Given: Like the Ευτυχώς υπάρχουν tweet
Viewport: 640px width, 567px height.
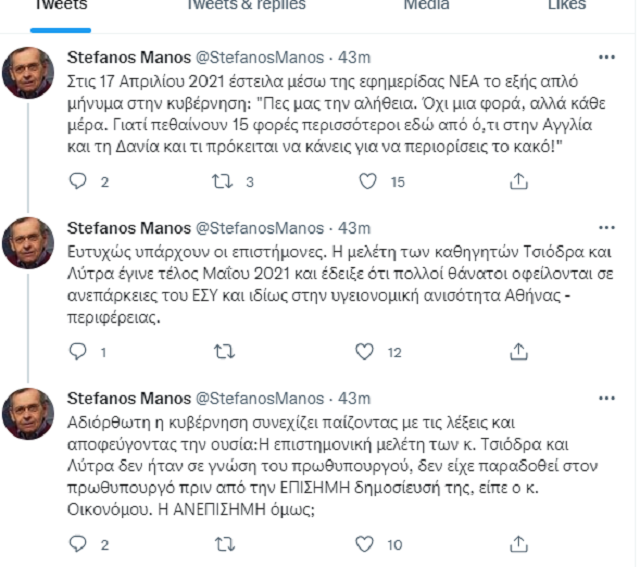Looking at the screenshot, I should tap(366, 351).
